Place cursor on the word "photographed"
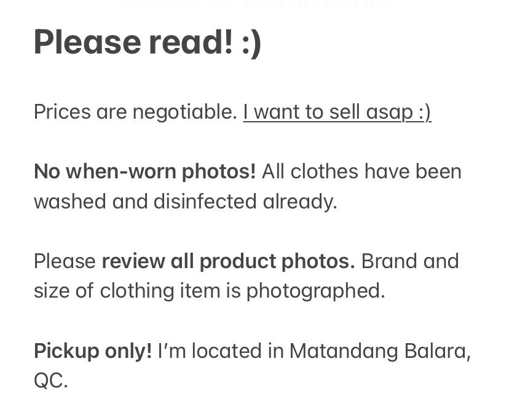 click(x=315, y=291)
